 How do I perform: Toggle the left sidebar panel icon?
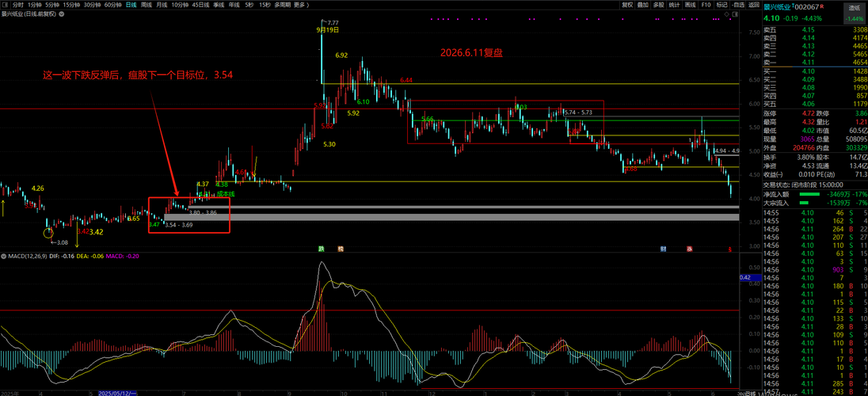coord(5,5)
